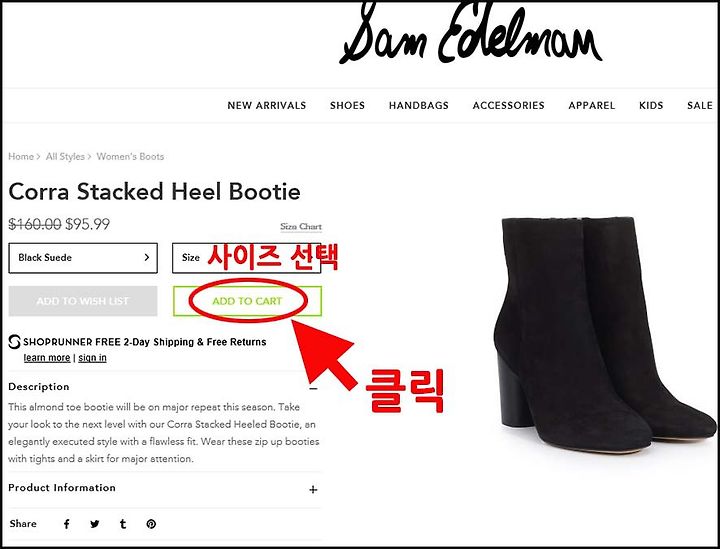Share product via Twitter bird icon
The image size is (720, 549).
click(x=95, y=524)
